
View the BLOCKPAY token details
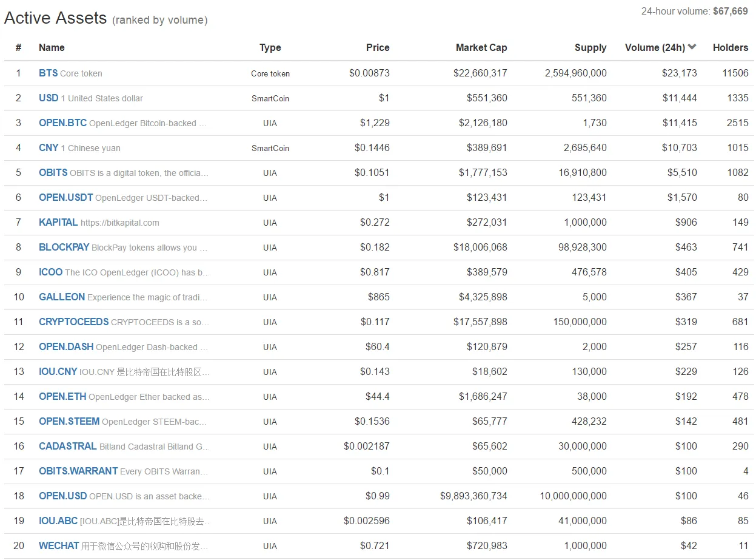64,247
